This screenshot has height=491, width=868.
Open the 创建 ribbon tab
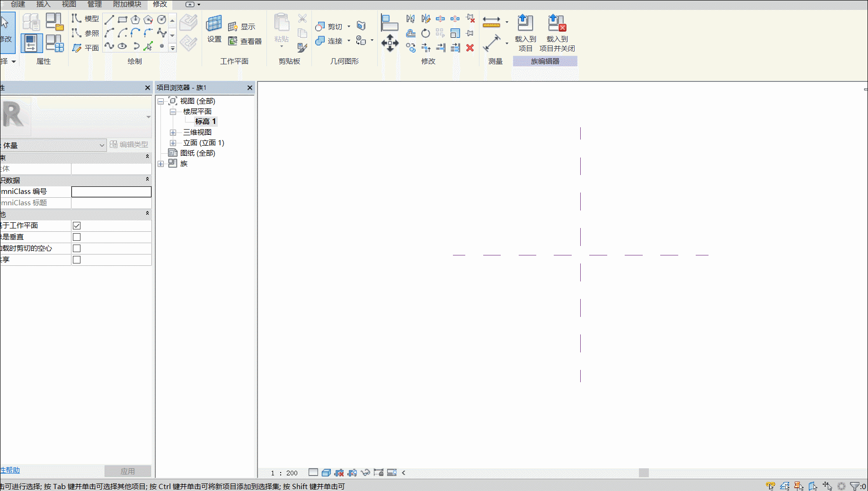coord(18,4)
